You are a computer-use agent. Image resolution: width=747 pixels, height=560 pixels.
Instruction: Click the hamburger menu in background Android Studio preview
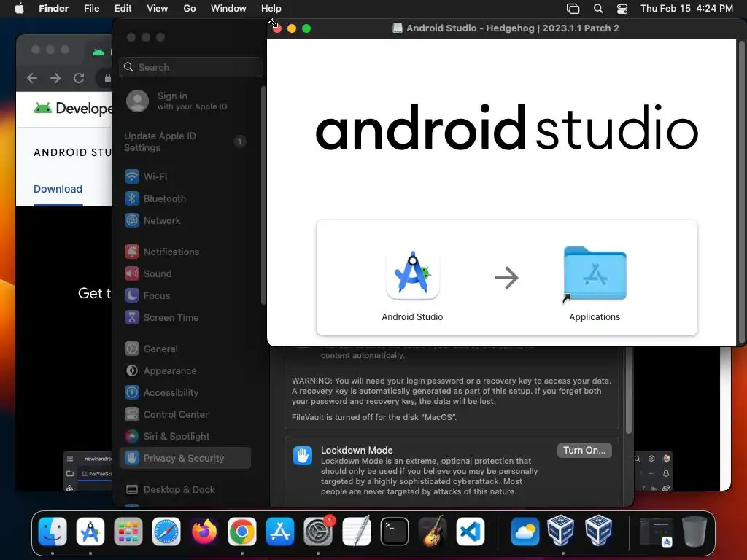pos(70,458)
